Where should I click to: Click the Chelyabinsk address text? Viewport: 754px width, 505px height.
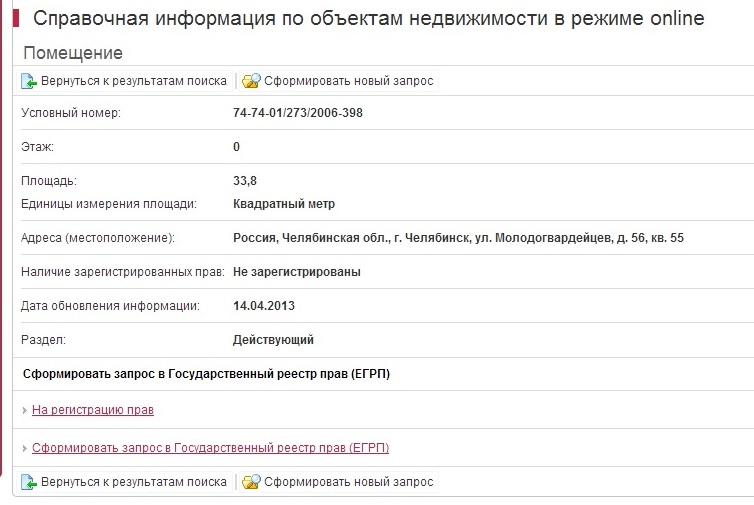click(x=458, y=238)
